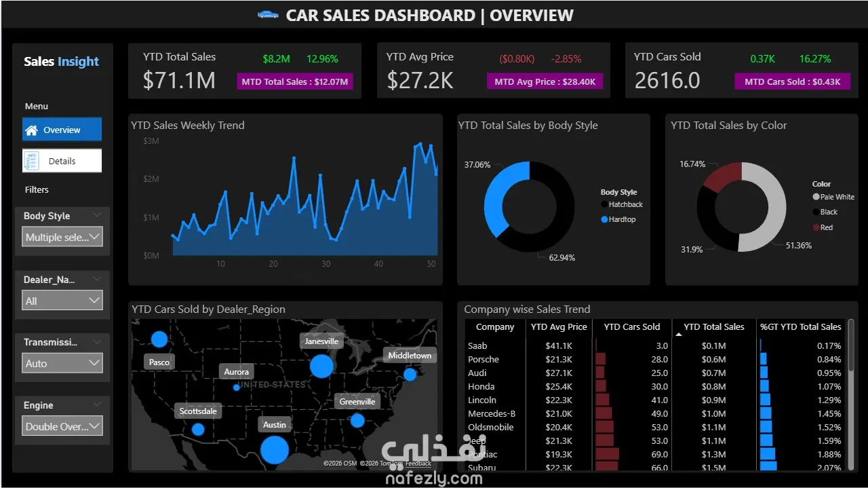The width and height of the screenshot is (868, 488).
Task: Select the Middletown map bubble
Action: [410, 374]
